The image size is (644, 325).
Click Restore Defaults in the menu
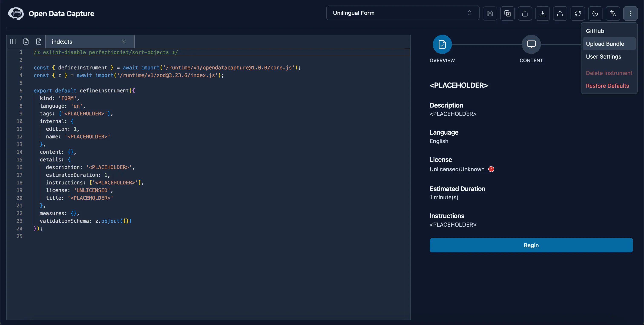[x=607, y=86]
